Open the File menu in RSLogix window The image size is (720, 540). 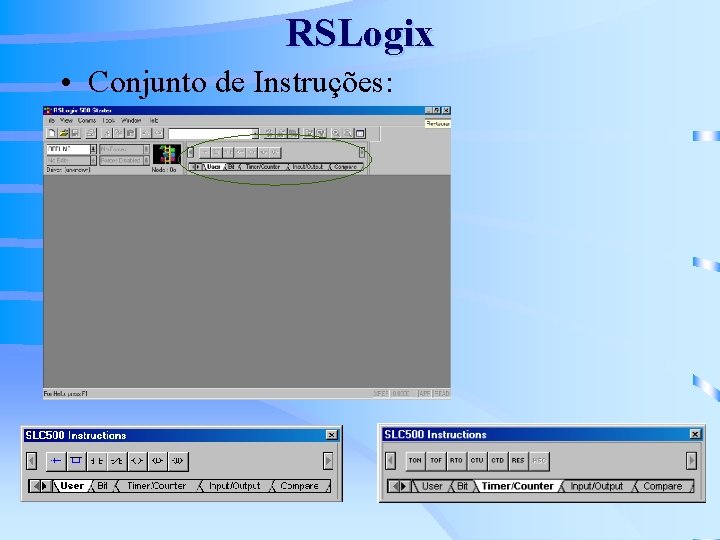pos(51,120)
